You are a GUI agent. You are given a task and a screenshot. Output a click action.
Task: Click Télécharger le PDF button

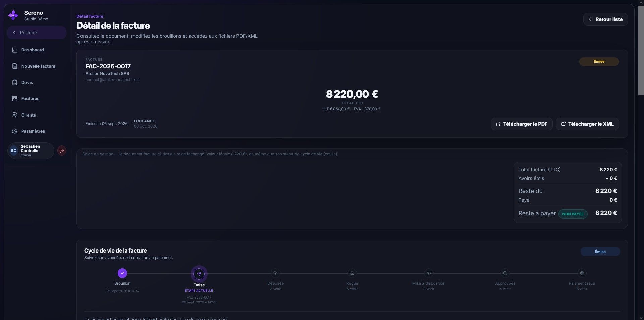pyautogui.click(x=522, y=124)
